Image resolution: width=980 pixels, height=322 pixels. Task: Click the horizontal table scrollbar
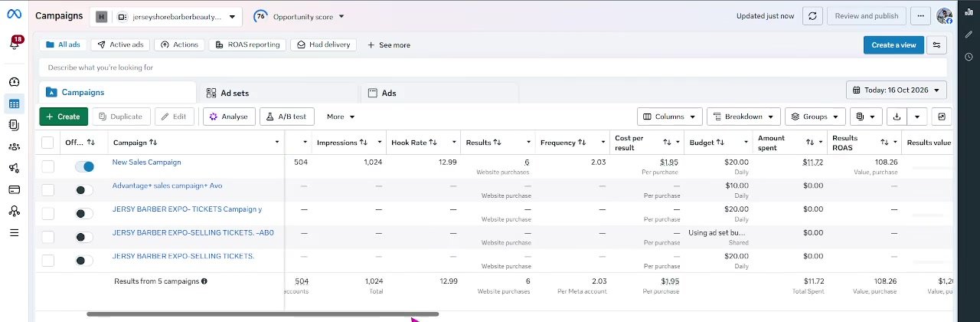click(263, 314)
